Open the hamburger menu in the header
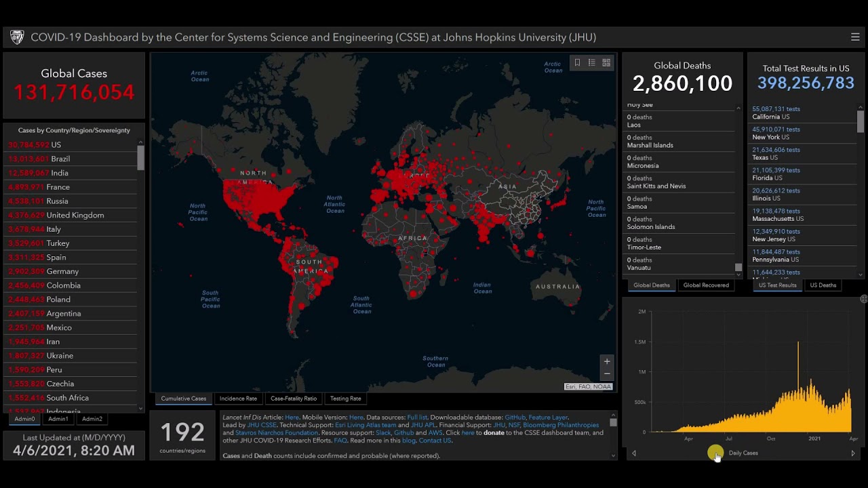Image resolution: width=868 pixels, height=488 pixels. (855, 37)
